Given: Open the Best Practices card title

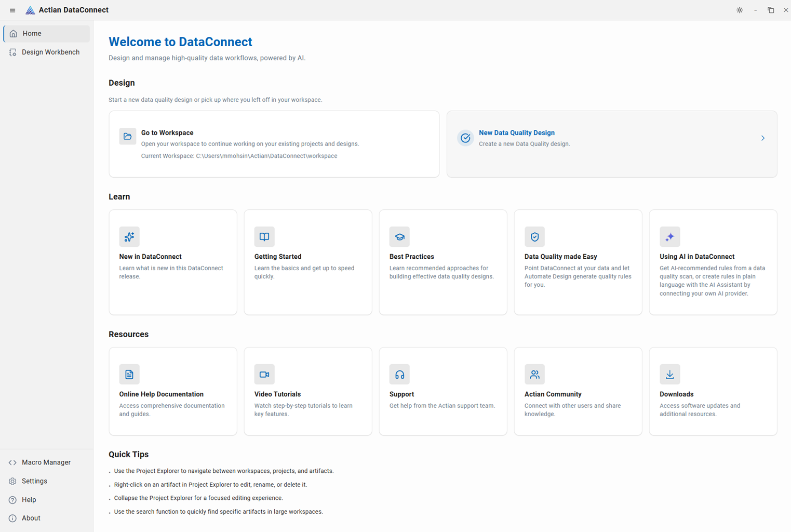Looking at the screenshot, I should coord(412,257).
